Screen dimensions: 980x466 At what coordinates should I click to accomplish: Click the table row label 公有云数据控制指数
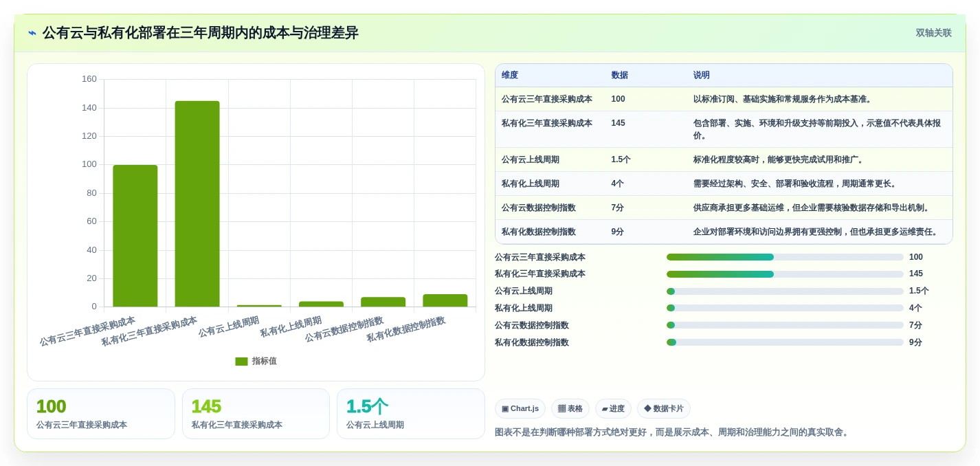(539, 208)
